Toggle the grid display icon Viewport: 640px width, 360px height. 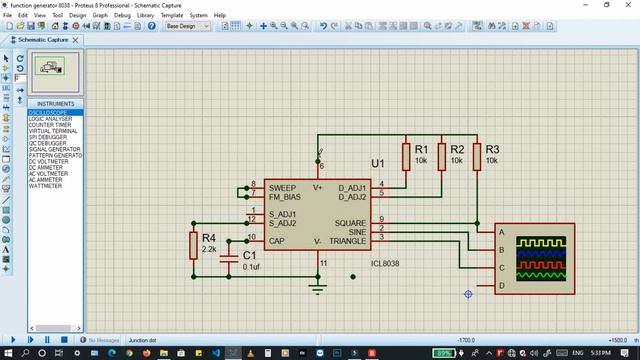point(236,26)
